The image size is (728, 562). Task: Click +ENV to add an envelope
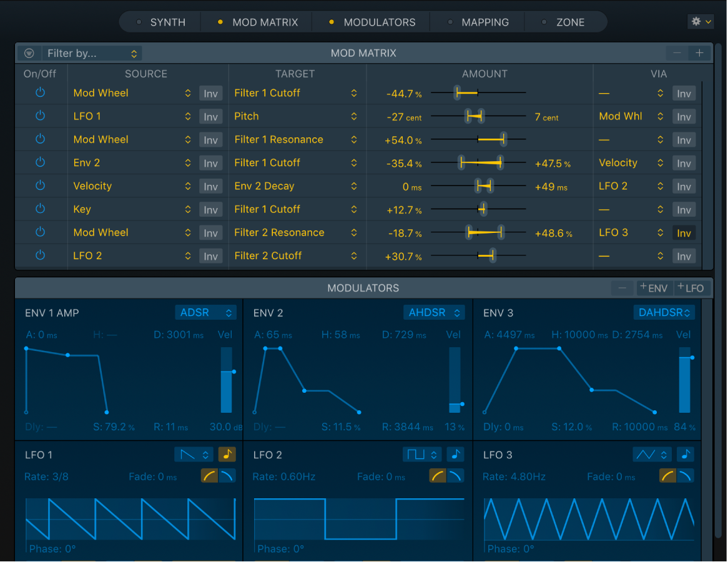coord(654,288)
